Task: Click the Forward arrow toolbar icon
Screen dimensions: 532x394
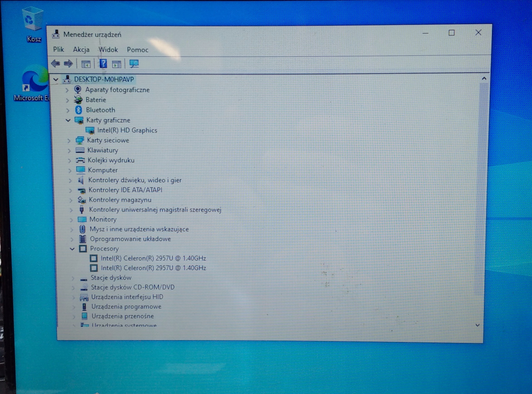Action: (68, 63)
